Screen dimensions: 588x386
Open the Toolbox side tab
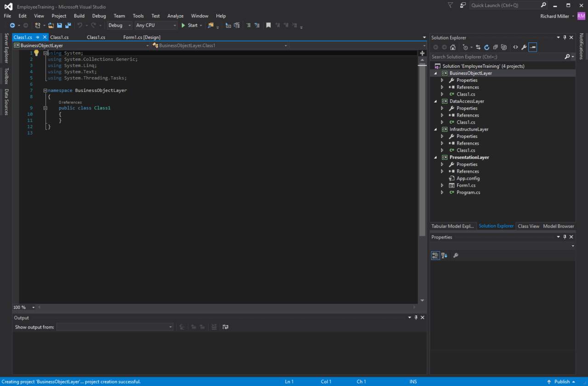6,76
